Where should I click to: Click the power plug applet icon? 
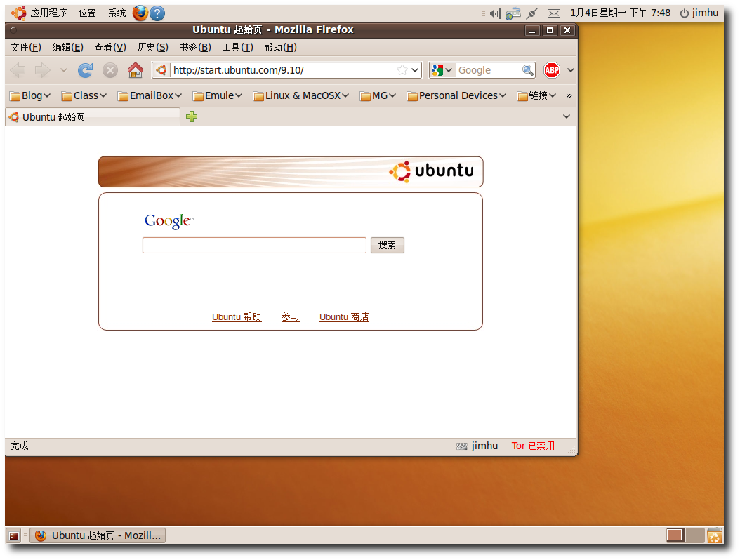coord(532,13)
